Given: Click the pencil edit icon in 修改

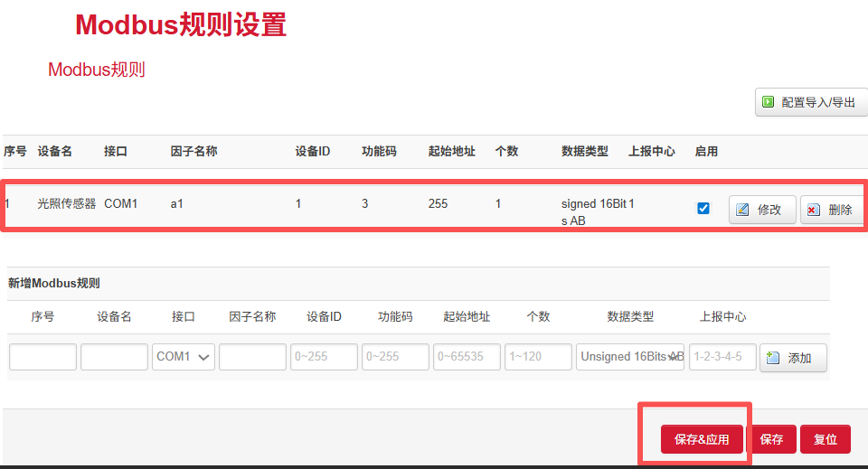Looking at the screenshot, I should pyautogui.click(x=742, y=210).
